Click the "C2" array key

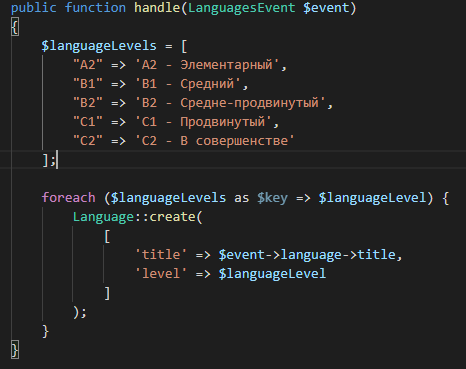pos(88,141)
